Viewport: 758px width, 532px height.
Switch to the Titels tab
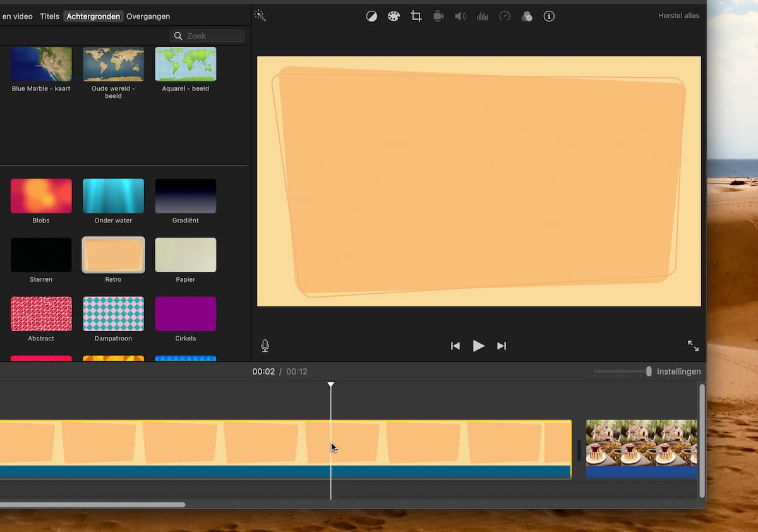(x=49, y=16)
